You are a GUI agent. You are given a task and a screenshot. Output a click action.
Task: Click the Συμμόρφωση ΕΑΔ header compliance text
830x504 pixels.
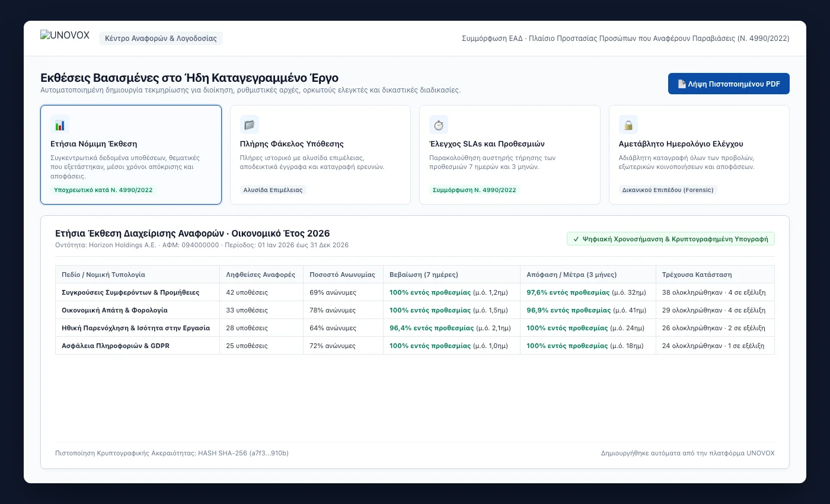625,39
